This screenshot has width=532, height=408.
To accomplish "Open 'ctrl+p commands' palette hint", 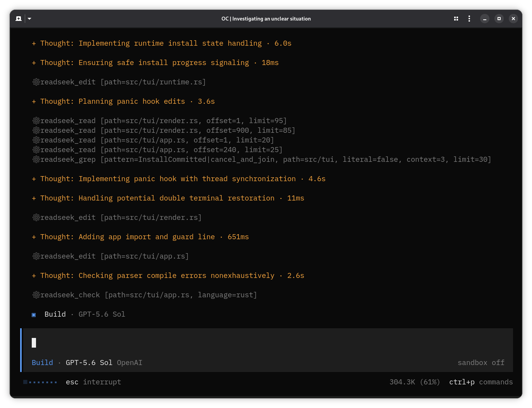I will [x=481, y=382].
